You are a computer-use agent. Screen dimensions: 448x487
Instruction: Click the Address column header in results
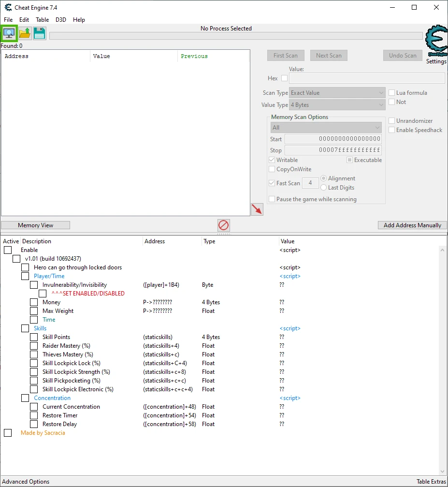point(46,56)
